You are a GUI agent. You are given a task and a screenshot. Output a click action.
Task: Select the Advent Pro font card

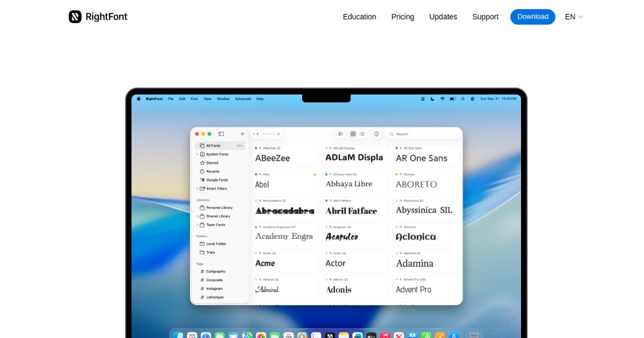tap(426, 286)
